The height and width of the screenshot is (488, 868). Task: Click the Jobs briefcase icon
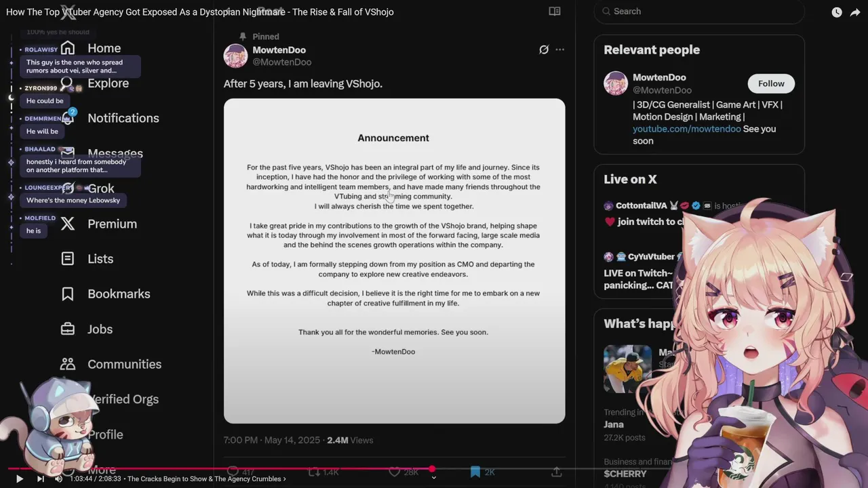(x=68, y=329)
